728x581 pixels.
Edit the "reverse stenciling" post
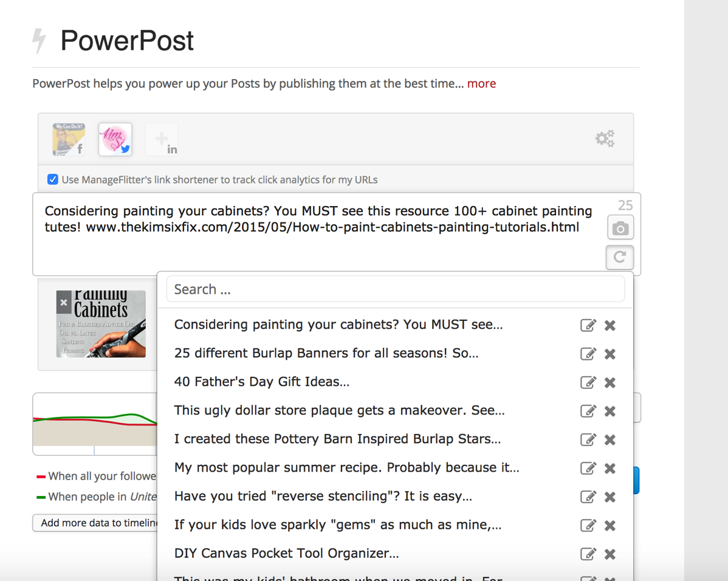tap(588, 497)
